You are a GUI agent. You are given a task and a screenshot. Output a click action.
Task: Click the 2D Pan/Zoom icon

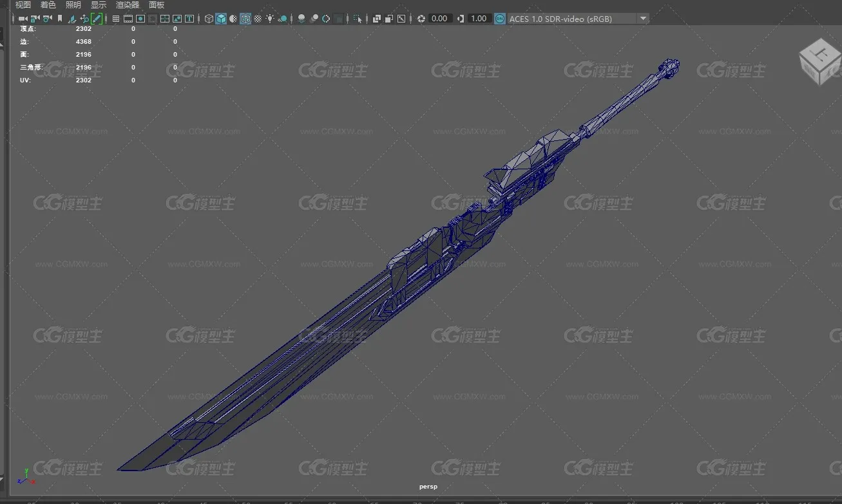pos(84,19)
